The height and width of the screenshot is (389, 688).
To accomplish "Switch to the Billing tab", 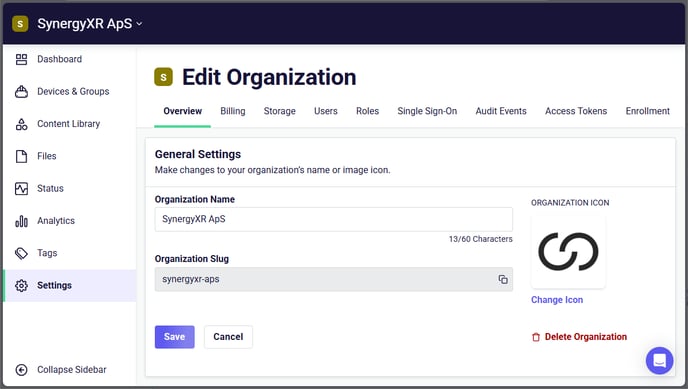I will click(x=233, y=111).
